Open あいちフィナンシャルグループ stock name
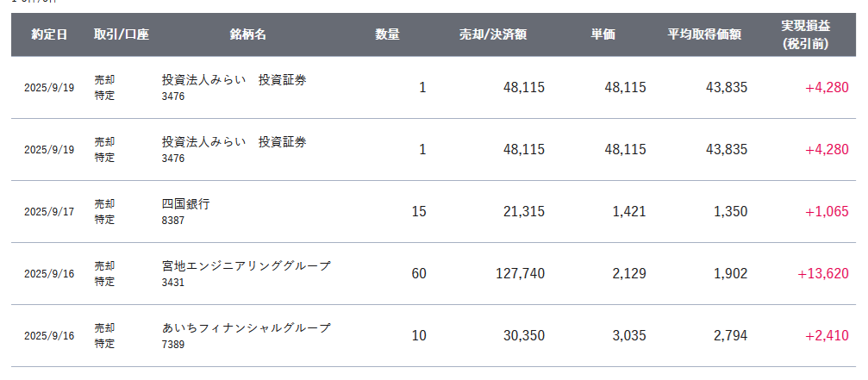868x380 pixels. coord(246,328)
